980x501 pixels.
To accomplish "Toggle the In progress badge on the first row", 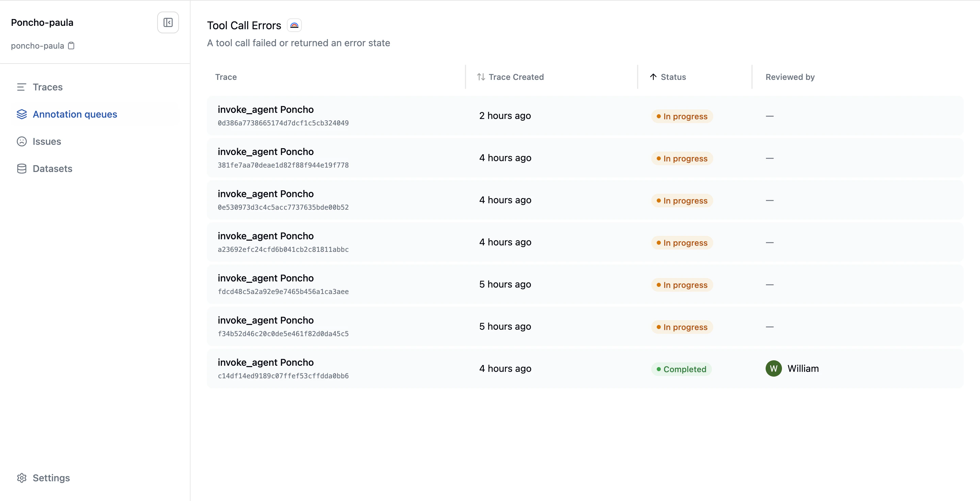I will pos(681,116).
